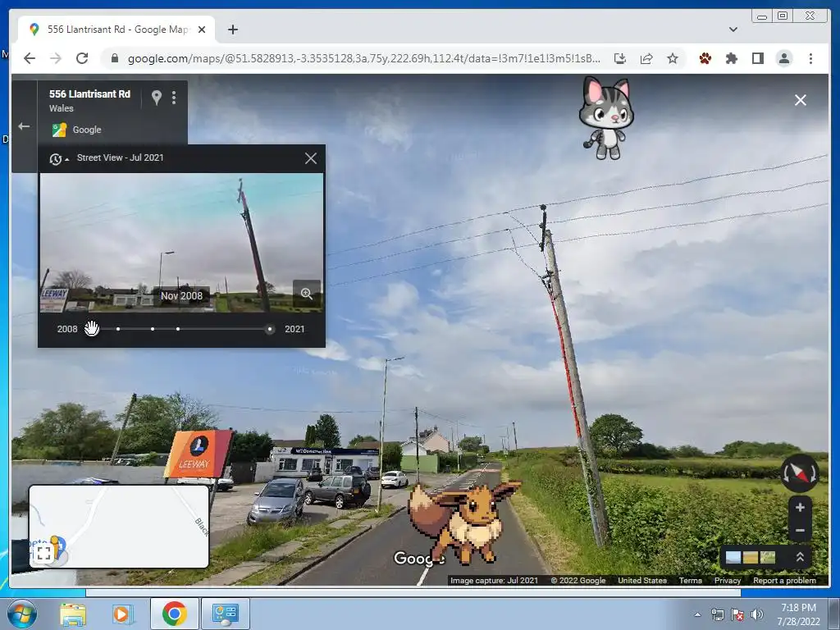Viewport: 840px width, 630px height.
Task: Click the Action Center flag icon
Action: (737, 614)
